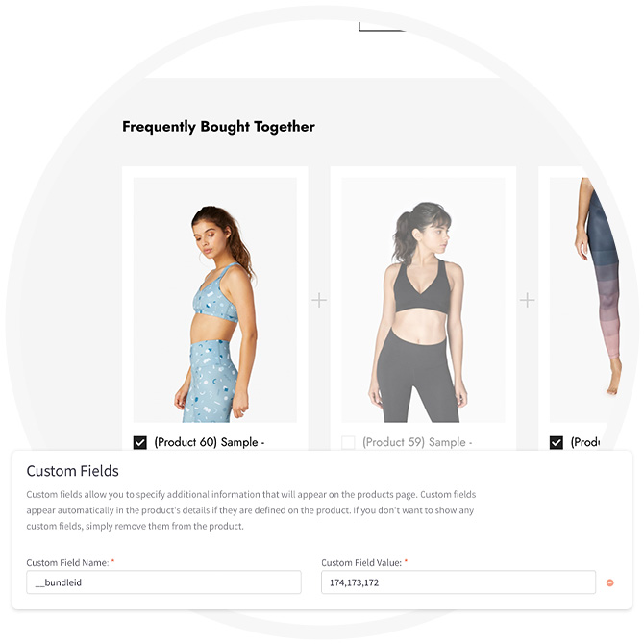
Task: Remove the __bundleid custom field row
Action: pos(610,582)
